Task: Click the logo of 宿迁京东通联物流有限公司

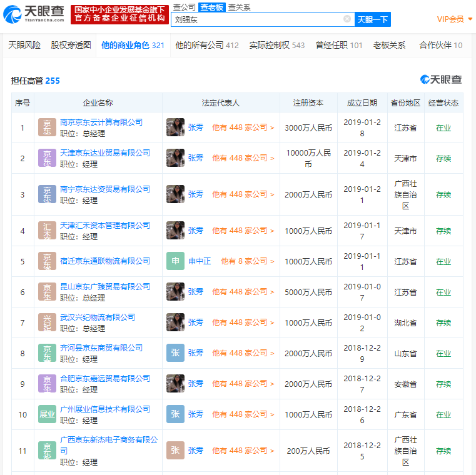Action: 47,261
